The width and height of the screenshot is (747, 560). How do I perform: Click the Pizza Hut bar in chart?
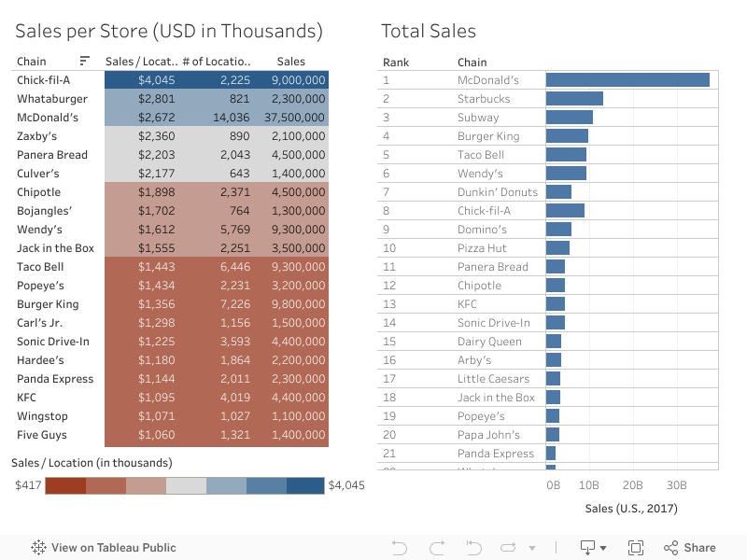pos(557,248)
